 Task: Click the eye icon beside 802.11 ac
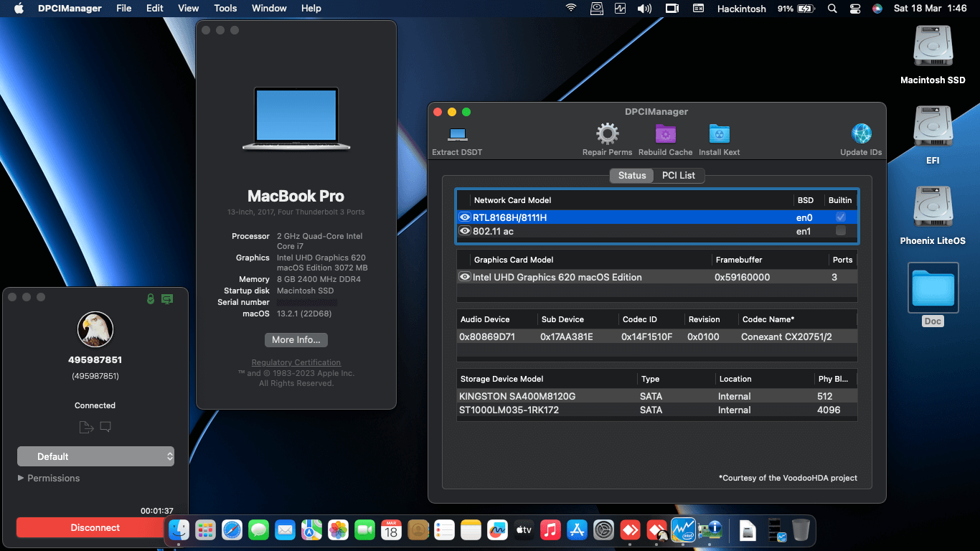click(x=464, y=231)
